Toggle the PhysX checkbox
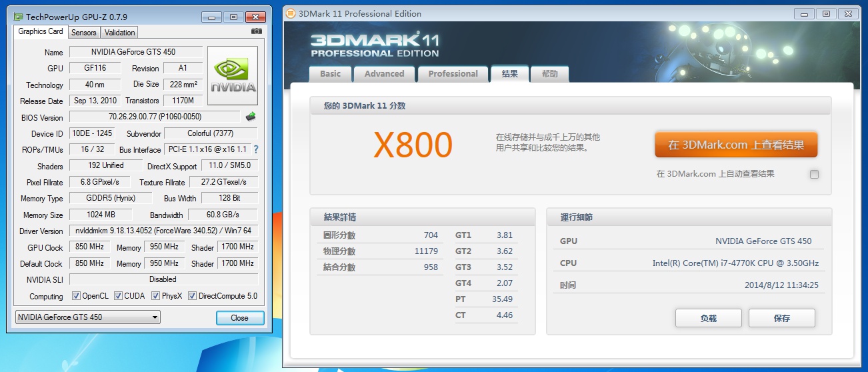 [155, 296]
